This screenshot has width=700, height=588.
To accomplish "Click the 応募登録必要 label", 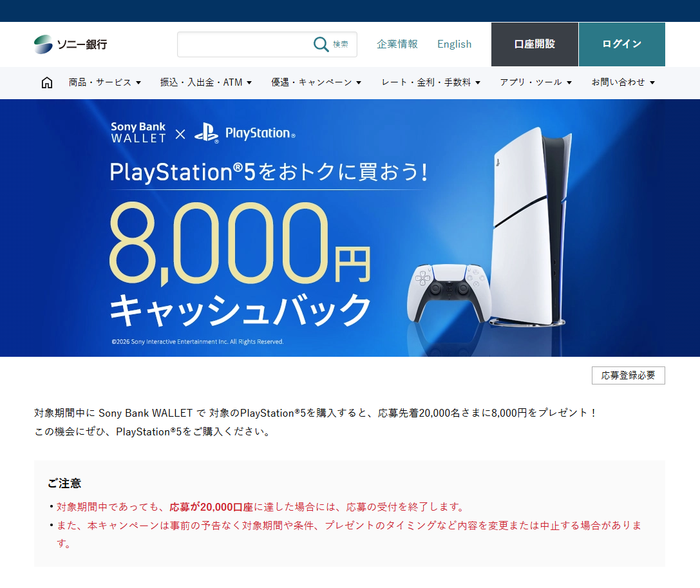I will [628, 375].
